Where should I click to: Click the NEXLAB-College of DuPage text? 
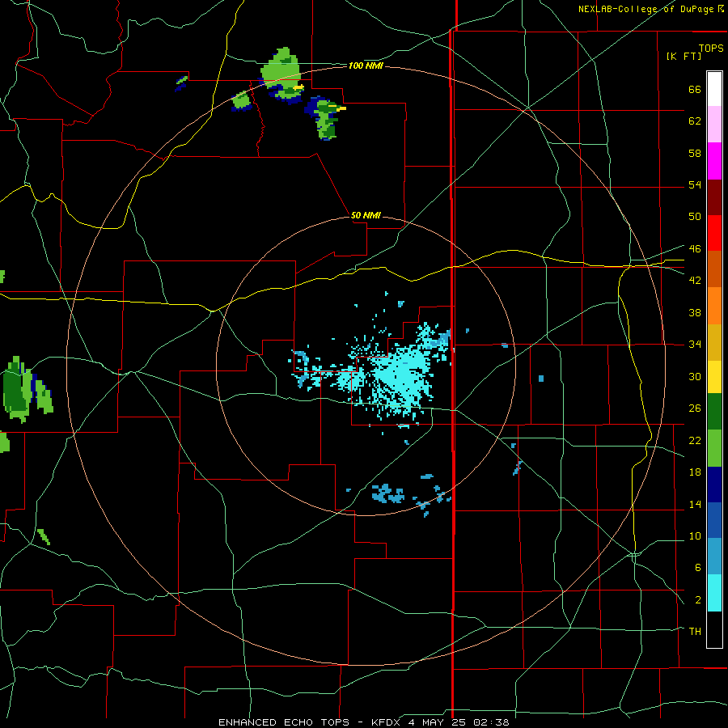(647, 9)
